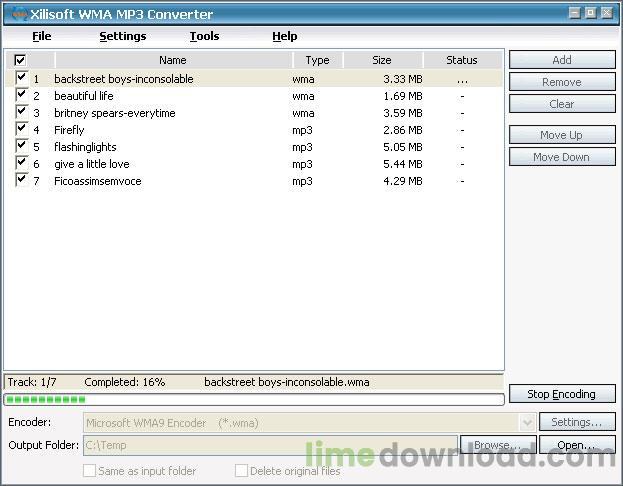Viewport: 623px width, 486px height.
Task: Uncheck the Firefly track checkbox
Action: coord(21,129)
